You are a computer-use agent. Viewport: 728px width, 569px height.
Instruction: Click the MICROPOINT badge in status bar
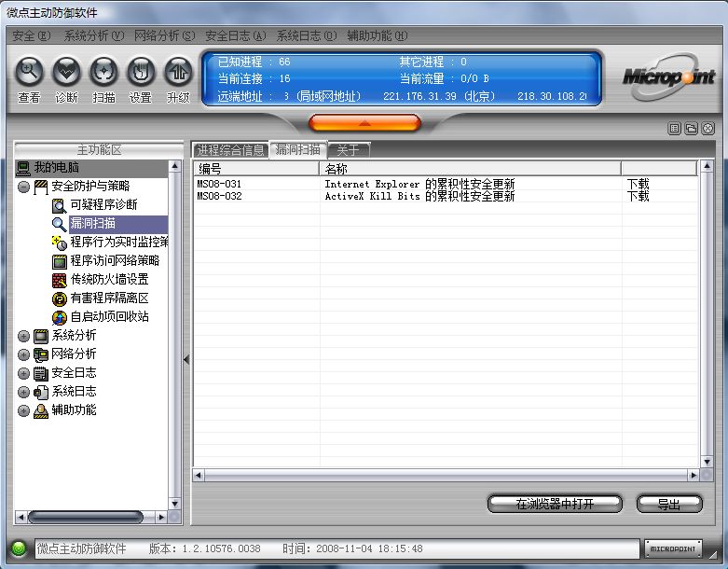(673, 549)
